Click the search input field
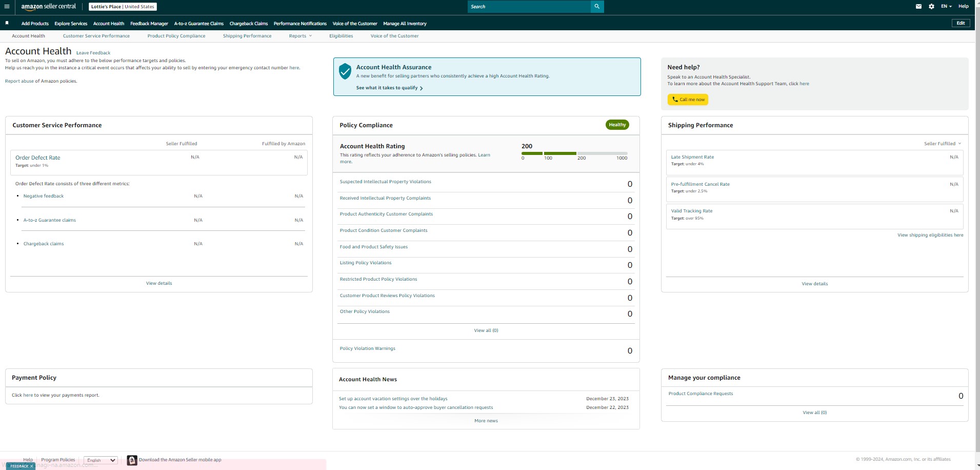 coord(529,7)
